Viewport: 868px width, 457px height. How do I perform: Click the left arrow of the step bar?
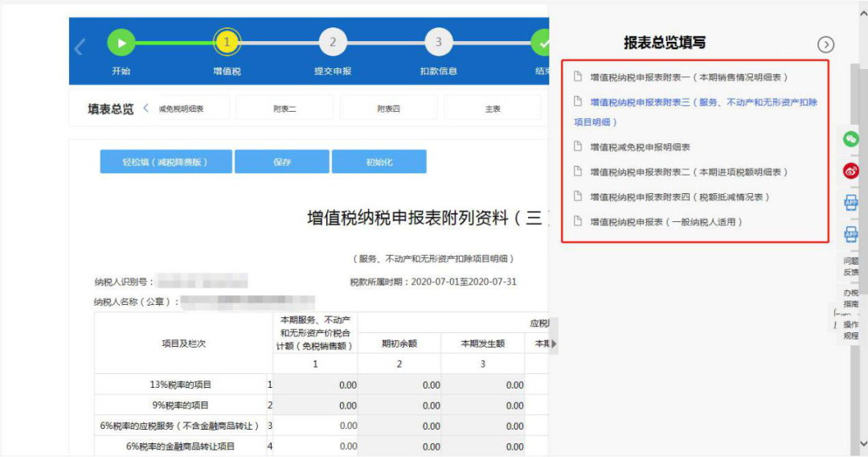pyautogui.click(x=80, y=47)
